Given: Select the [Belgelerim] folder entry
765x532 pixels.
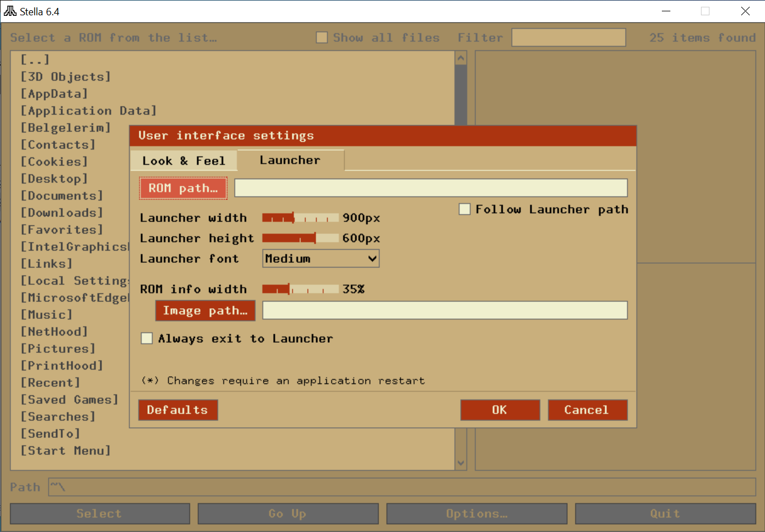Looking at the screenshot, I should click(x=66, y=127).
